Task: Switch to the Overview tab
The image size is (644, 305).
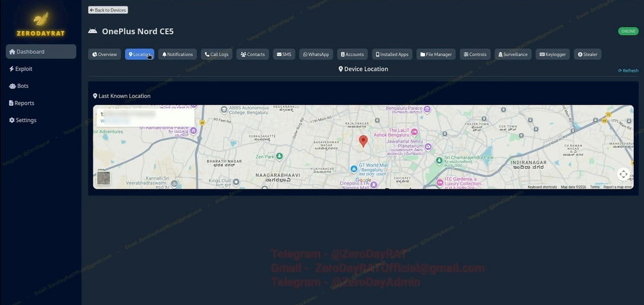Action: [x=104, y=54]
